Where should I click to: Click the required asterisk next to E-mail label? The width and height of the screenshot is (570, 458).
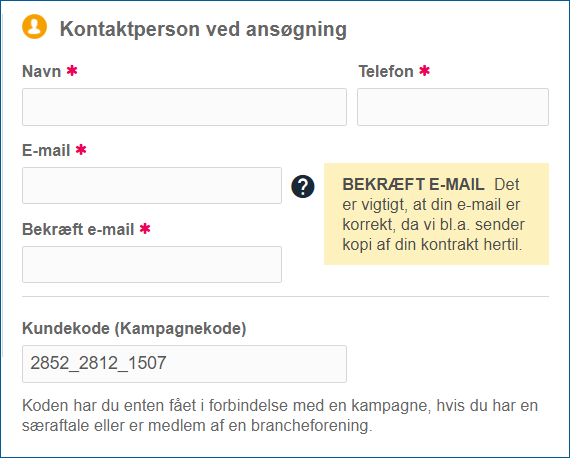pyautogui.click(x=81, y=149)
